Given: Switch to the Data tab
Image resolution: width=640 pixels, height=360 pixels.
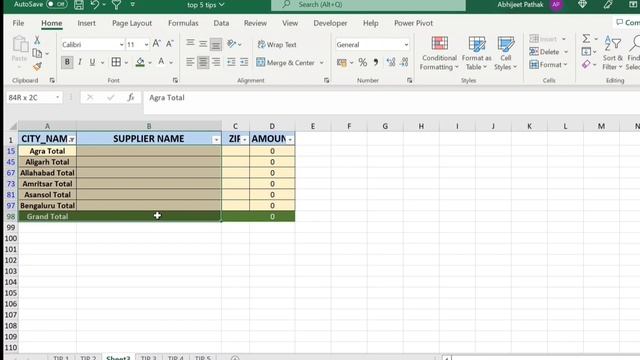Looking at the screenshot, I should [221, 23].
